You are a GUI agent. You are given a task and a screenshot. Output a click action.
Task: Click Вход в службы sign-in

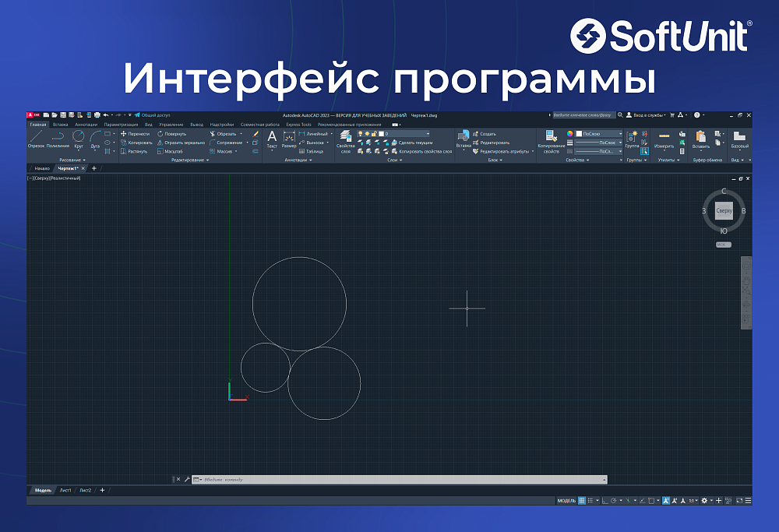pyautogui.click(x=646, y=115)
